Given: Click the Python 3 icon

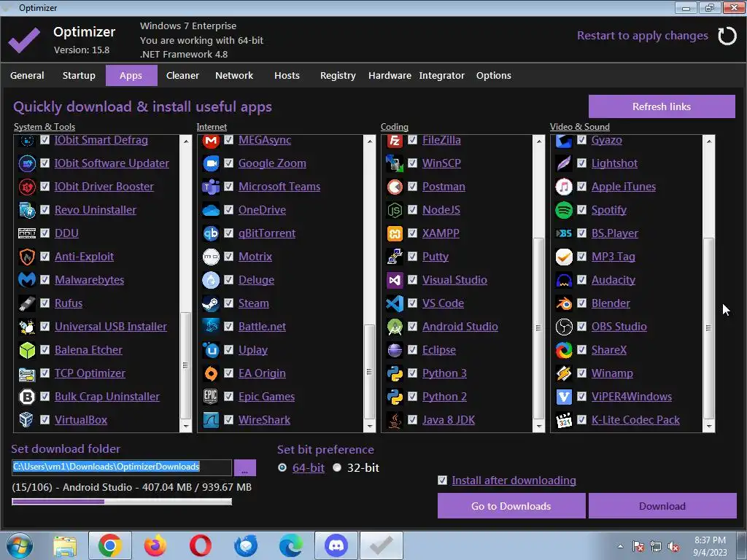Looking at the screenshot, I should point(395,373).
